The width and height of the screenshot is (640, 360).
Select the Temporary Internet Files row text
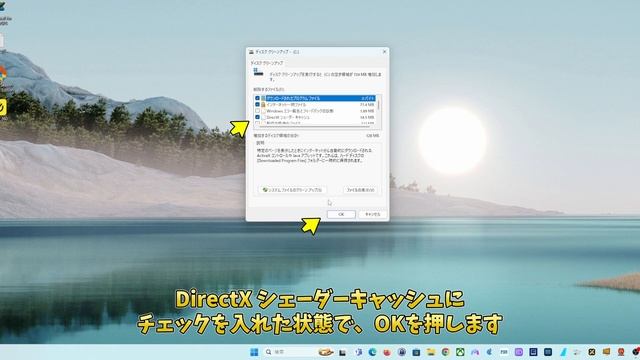(x=286, y=104)
